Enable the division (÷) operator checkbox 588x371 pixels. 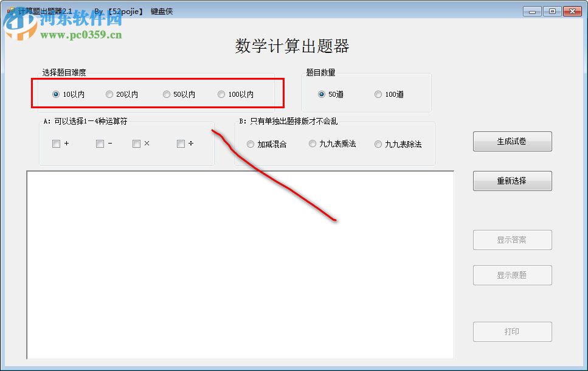point(180,144)
